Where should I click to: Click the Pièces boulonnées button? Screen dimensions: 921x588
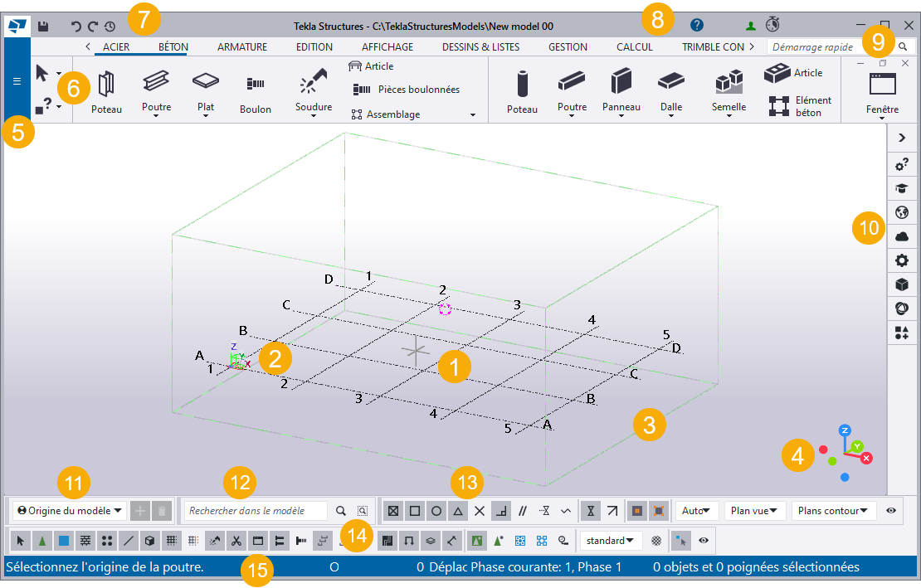(407, 90)
